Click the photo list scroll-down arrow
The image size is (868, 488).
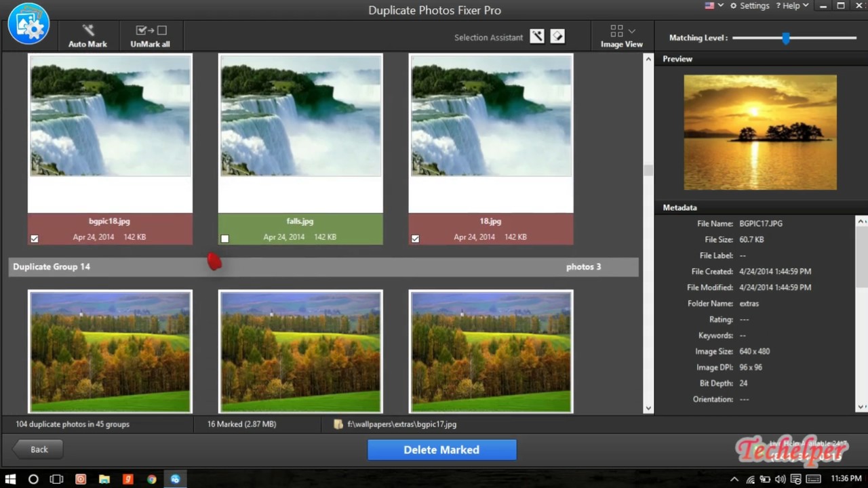(648, 408)
